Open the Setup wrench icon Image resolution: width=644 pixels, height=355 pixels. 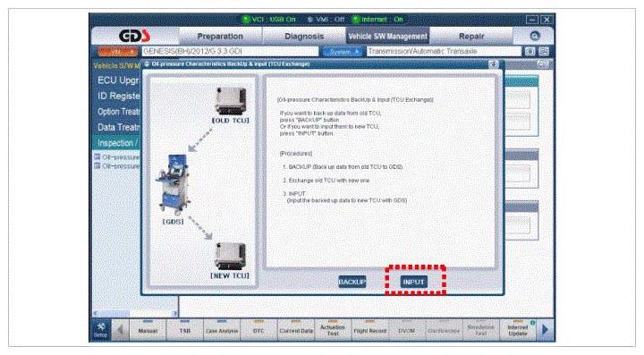(x=100, y=330)
